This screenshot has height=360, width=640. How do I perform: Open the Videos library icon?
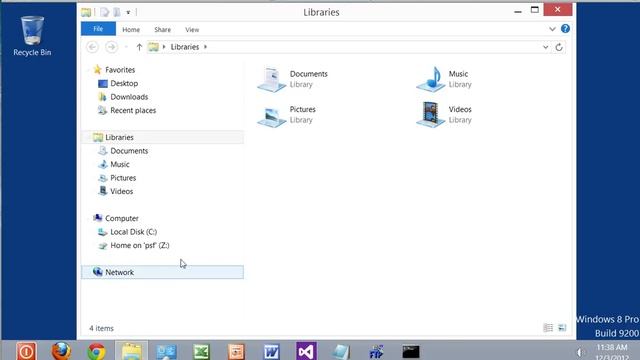[431, 115]
